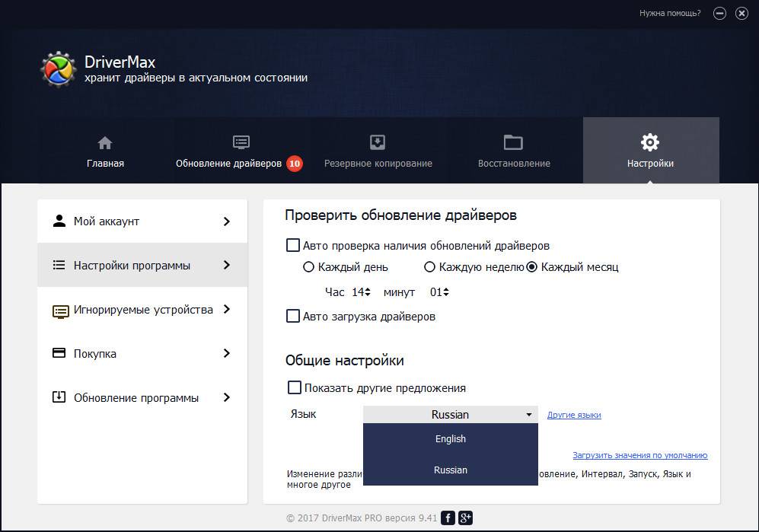Click the Другие языки link

[574, 415]
